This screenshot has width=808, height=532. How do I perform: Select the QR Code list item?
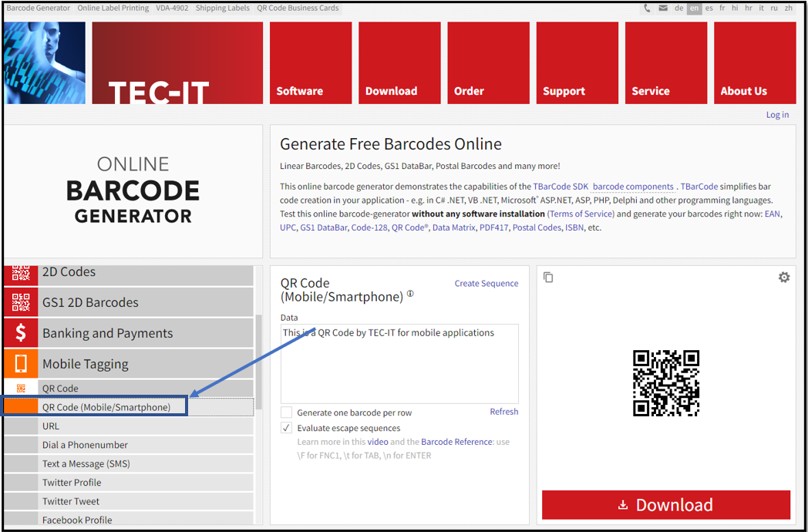click(x=129, y=388)
